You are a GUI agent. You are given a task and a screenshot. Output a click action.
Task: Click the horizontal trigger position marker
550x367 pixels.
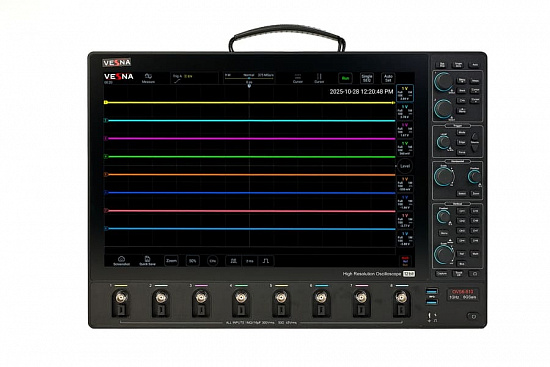(x=249, y=85)
